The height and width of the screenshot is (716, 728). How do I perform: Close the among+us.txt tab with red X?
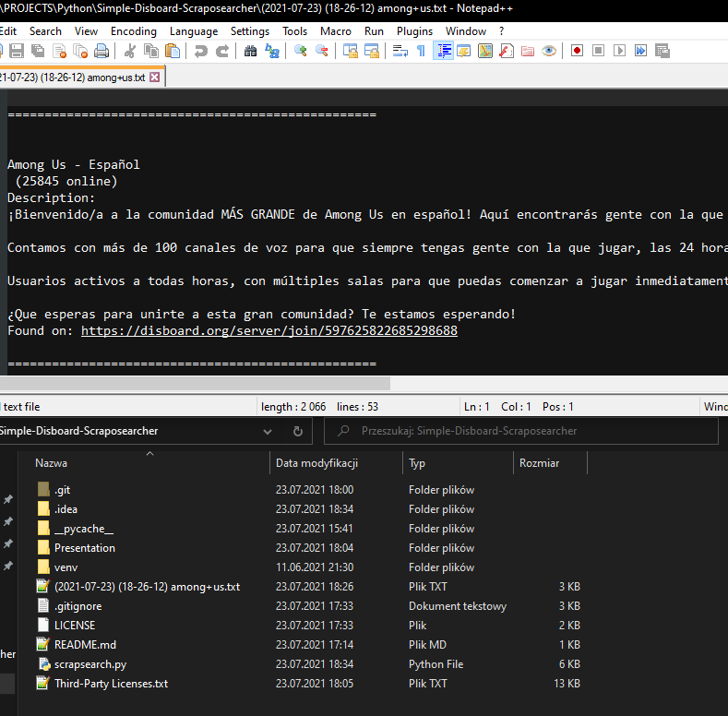155,78
